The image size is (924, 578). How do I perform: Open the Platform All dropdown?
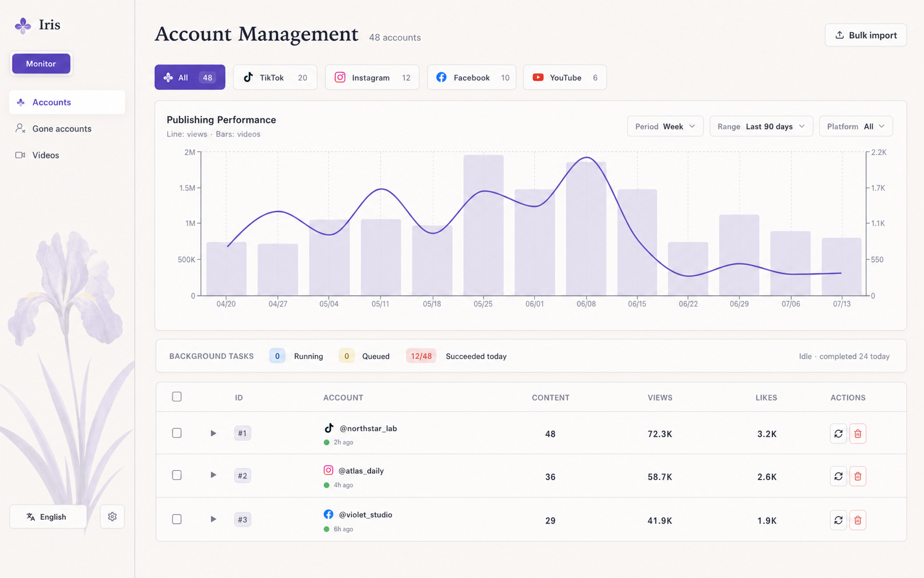[856, 126]
